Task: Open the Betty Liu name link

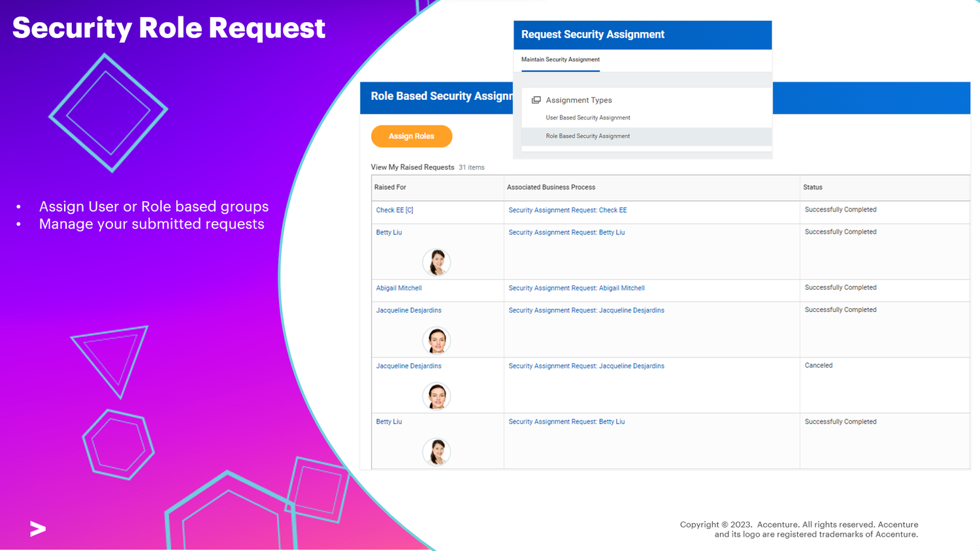Action: point(388,232)
